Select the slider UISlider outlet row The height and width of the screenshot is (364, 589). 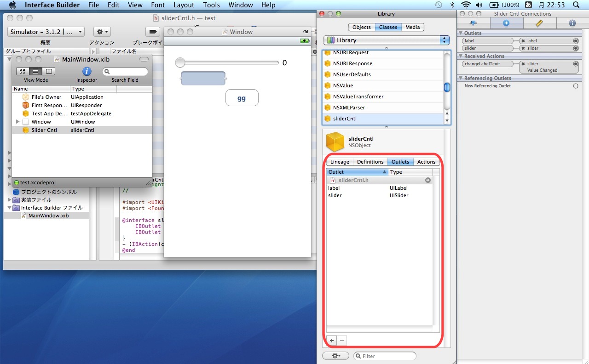379,195
